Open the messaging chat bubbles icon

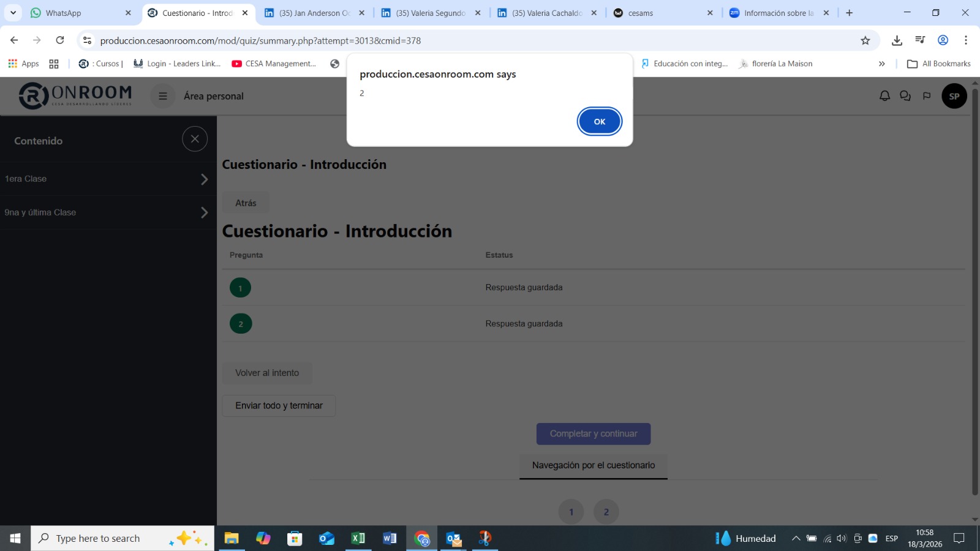[905, 96]
